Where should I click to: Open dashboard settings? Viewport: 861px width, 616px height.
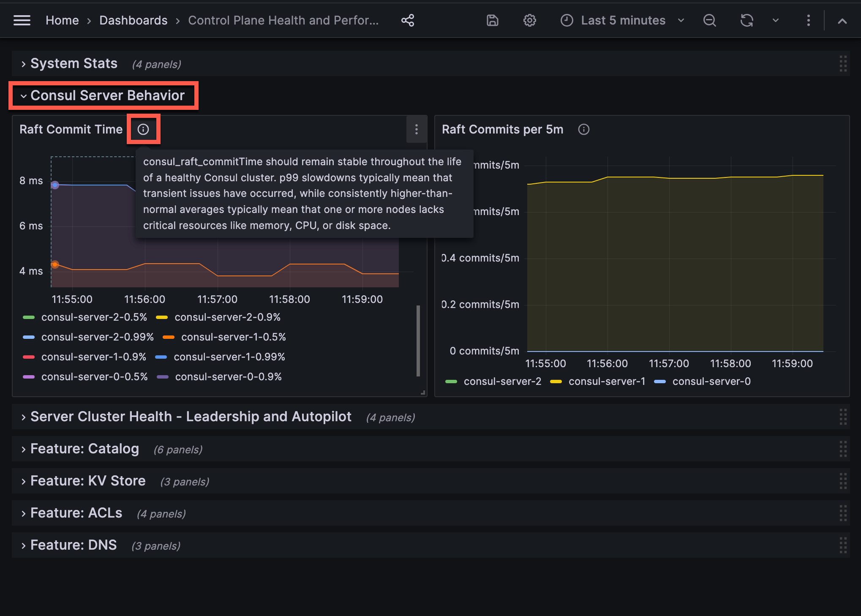point(529,20)
